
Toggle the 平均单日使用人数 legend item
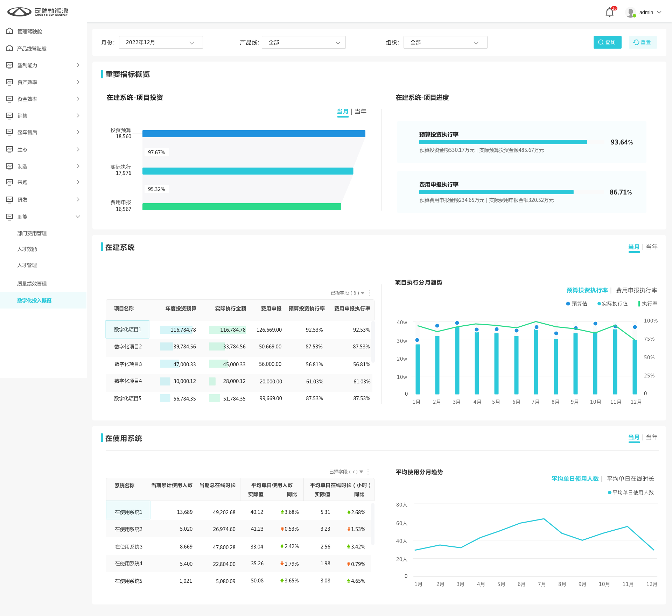tap(631, 493)
